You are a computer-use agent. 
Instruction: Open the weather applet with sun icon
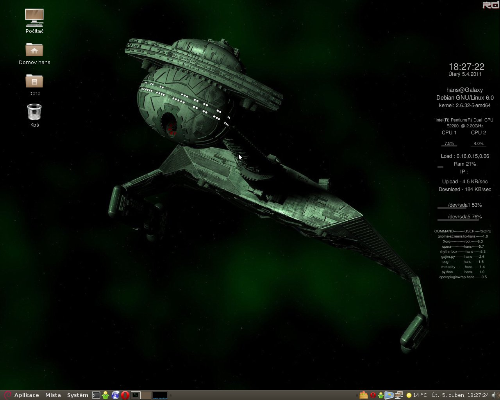[x=416, y=395]
